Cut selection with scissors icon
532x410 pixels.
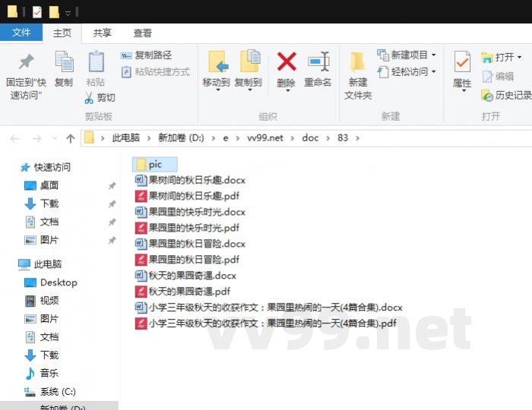tap(100, 98)
